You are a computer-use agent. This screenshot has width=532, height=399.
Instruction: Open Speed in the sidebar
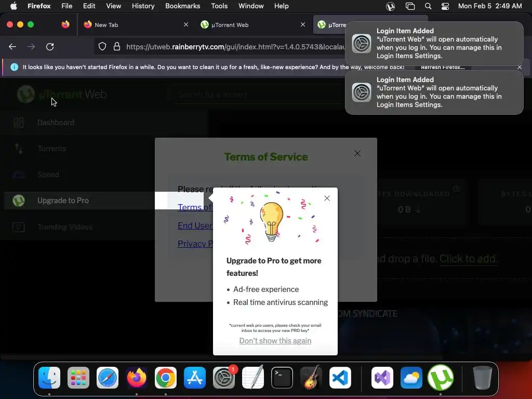click(x=48, y=175)
